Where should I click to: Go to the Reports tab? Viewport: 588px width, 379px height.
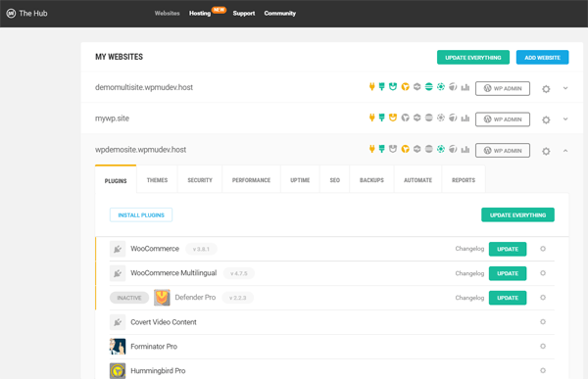click(x=464, y=180)
